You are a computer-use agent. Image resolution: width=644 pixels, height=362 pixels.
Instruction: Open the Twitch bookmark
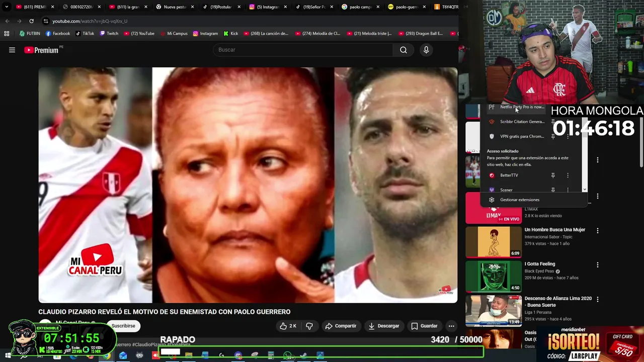pos(109,34)
